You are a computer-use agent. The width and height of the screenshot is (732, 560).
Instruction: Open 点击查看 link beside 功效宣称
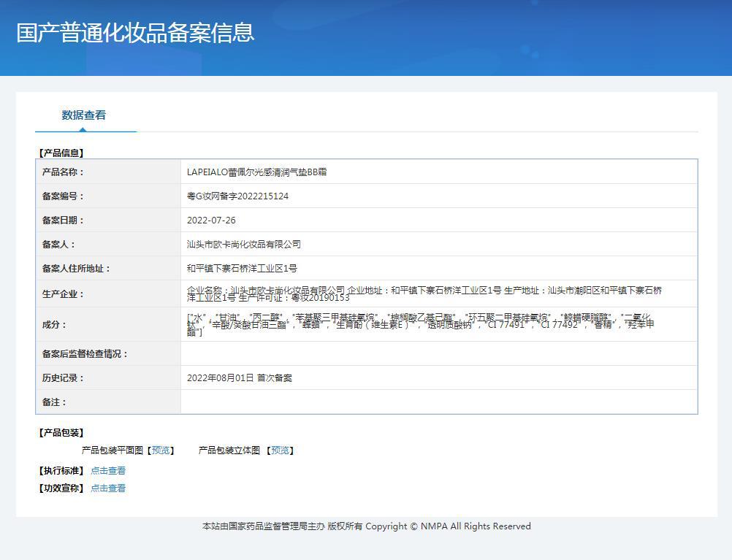coord(108,488)
